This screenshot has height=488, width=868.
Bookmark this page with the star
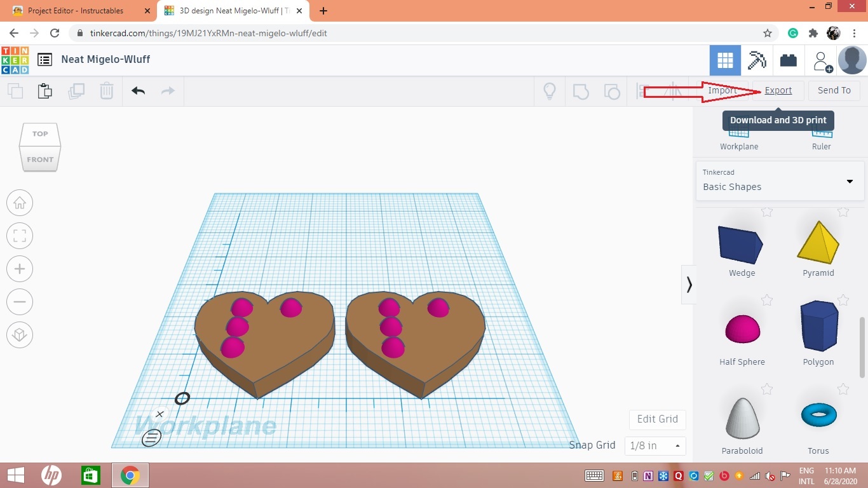pyautogui.click(x=768, y=33)
